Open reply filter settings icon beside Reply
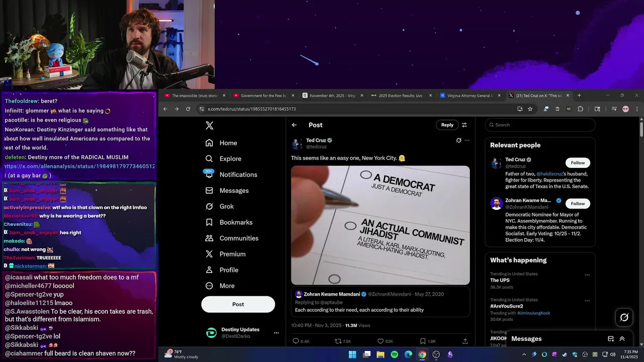 (x=464, y=125)
